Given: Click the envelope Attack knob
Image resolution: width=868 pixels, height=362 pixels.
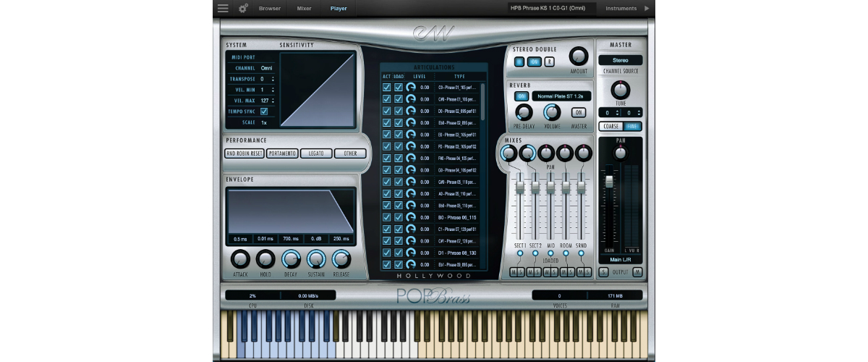Looking at the screenshot, I should pos(240,259).
